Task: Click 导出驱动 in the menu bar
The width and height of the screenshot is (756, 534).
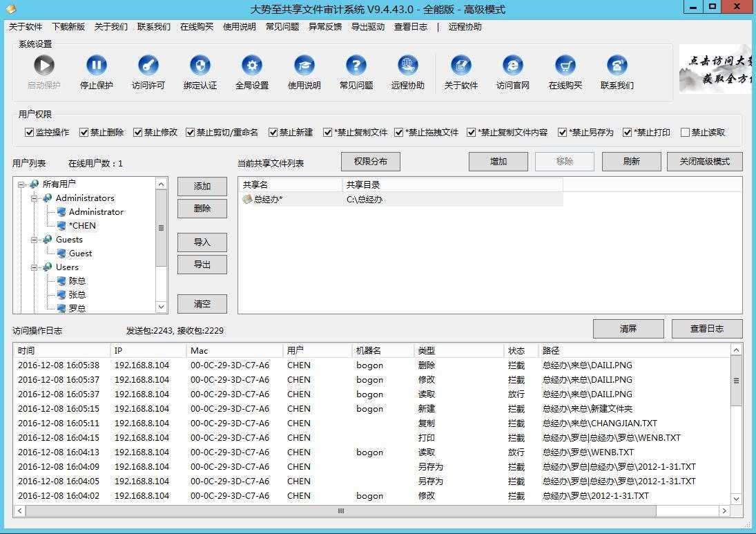Action: (368, 27)
